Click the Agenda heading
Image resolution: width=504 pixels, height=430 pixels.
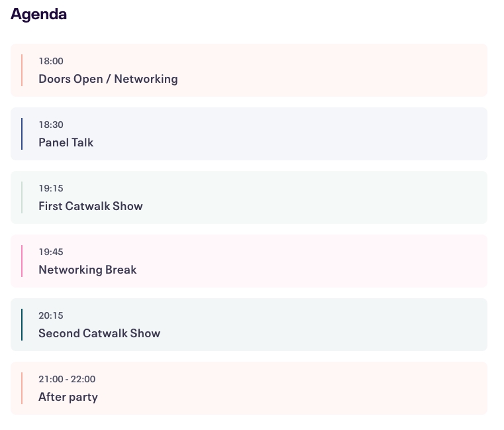point(38,15)
